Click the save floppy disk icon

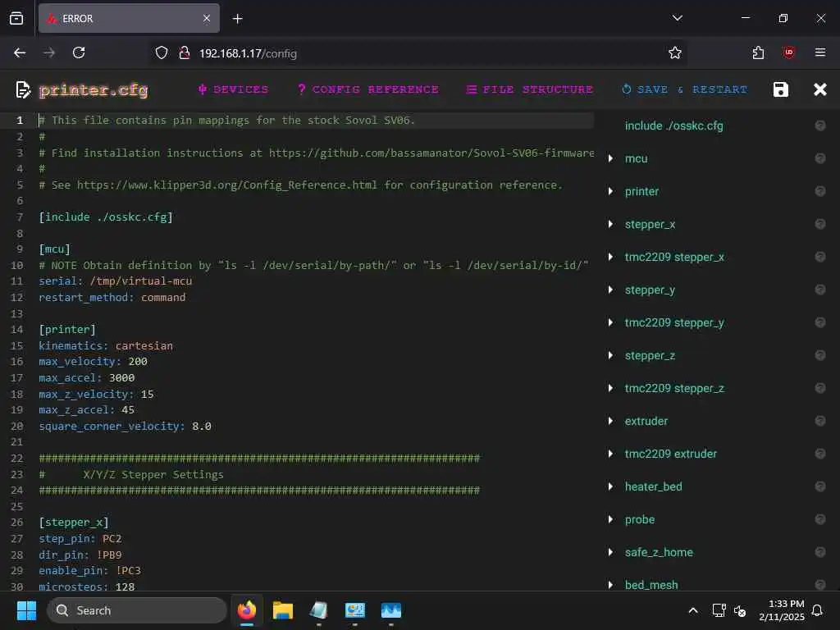tap(781, 89)
